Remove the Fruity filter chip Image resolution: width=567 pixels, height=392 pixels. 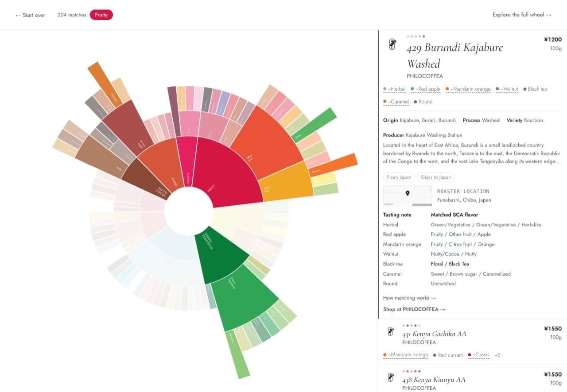[x=101, y=15]
